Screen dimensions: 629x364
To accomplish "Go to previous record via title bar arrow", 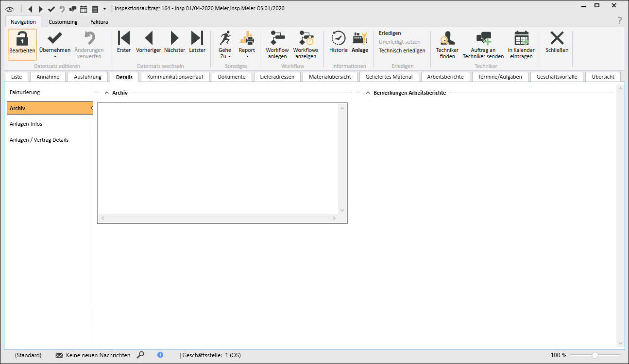I will tap(30, 9).
